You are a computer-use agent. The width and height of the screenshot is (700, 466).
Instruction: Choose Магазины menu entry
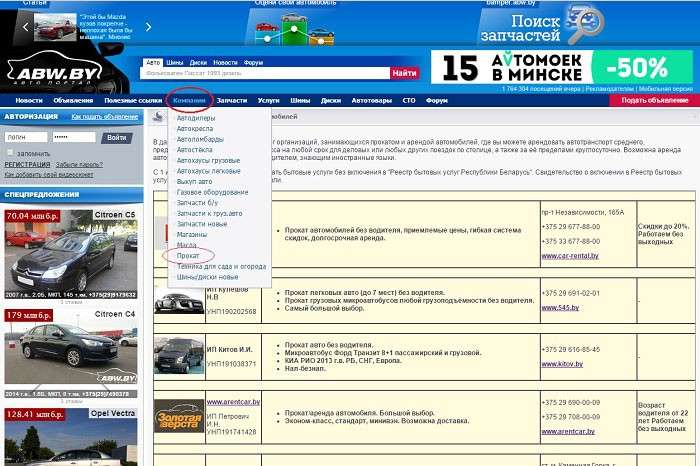192,234
